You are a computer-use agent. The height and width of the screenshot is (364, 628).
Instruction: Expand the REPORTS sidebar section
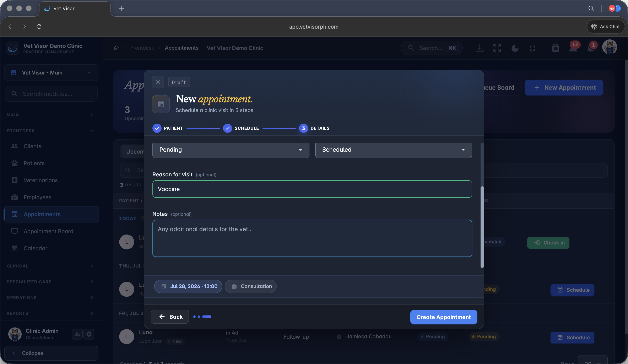[50, 313]
